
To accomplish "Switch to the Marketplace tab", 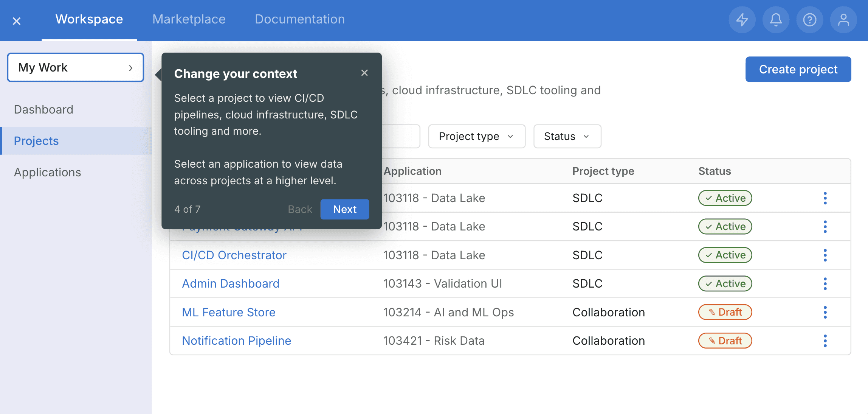I will click(x=189, y=19).
